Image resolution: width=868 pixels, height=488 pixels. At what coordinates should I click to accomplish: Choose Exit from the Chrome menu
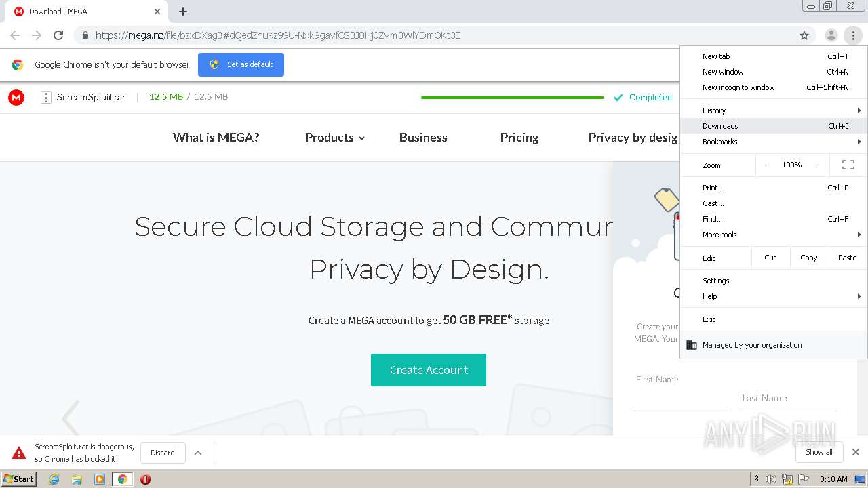[x=774, y=319]
